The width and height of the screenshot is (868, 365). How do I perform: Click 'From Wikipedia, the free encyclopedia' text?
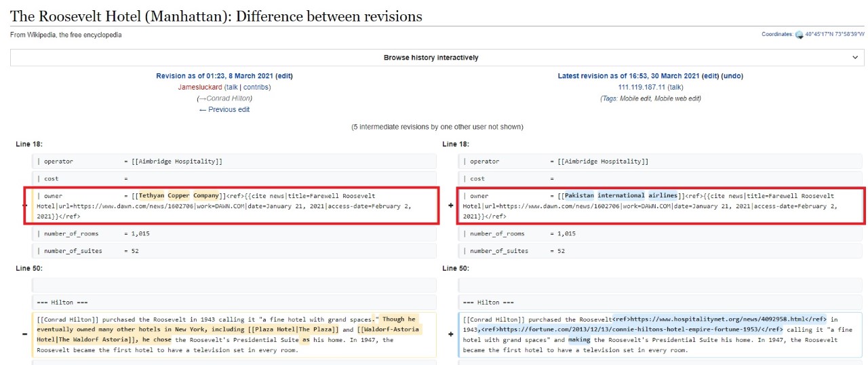pos(66,35)
